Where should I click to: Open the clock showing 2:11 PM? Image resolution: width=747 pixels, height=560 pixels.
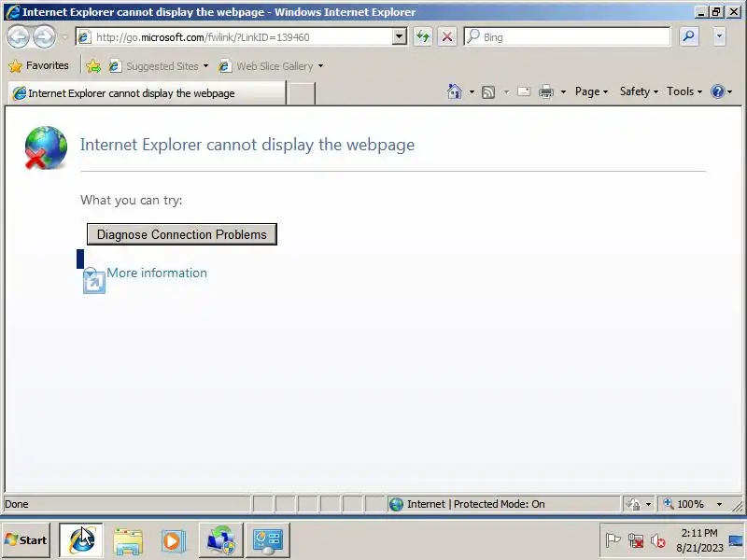click(x=698, y=540)
